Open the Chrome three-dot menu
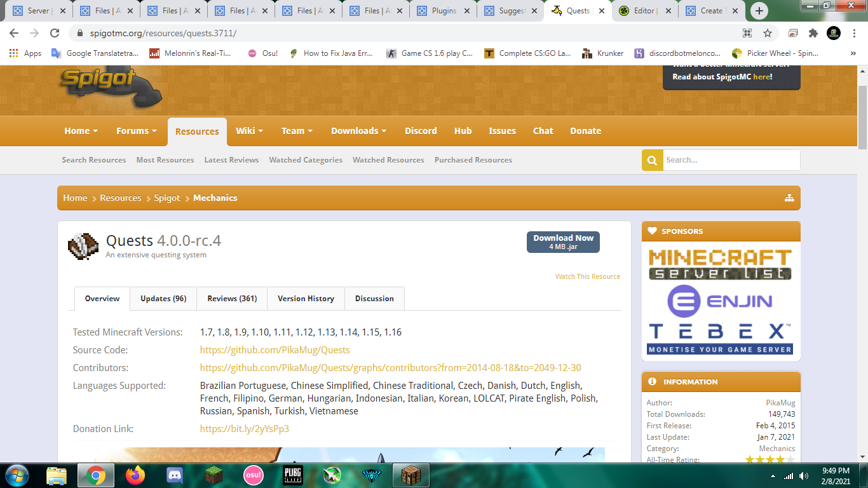This screenshot has height=488, width=868. pyautogui.click(x=854, y=33)
